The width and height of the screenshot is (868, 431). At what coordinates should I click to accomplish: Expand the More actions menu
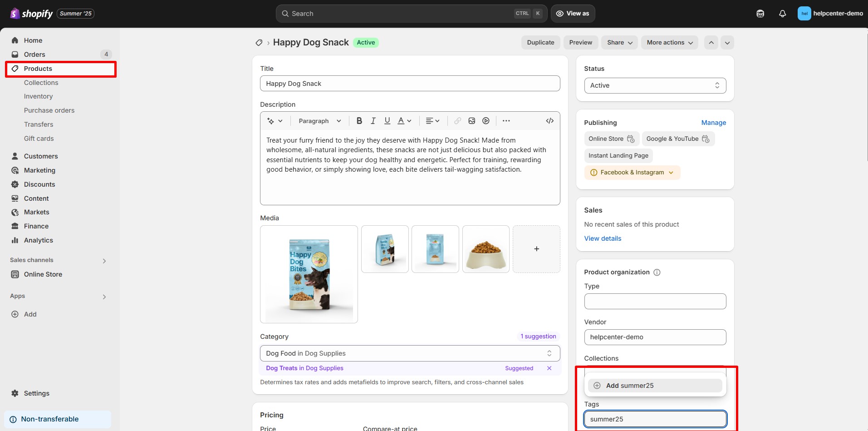coord(669,42)
